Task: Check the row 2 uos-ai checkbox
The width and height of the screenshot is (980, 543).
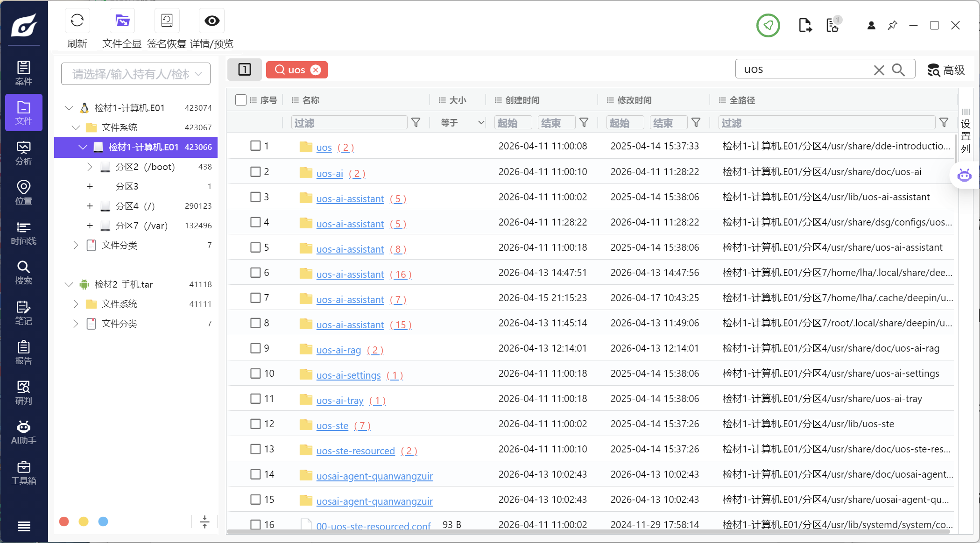Action: click(255, 171)
